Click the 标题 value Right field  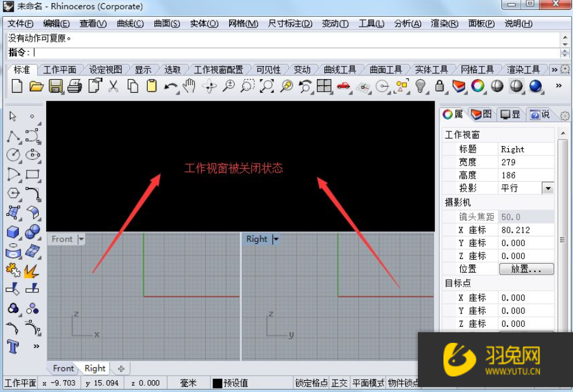(x=526, y=149)
